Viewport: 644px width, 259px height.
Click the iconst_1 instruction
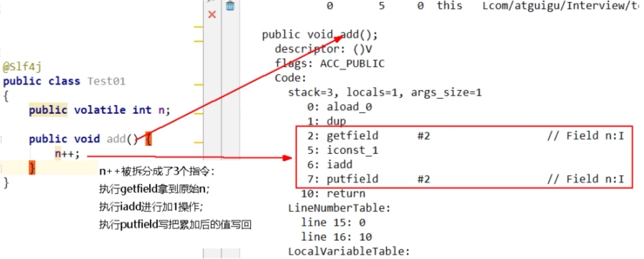352,150
